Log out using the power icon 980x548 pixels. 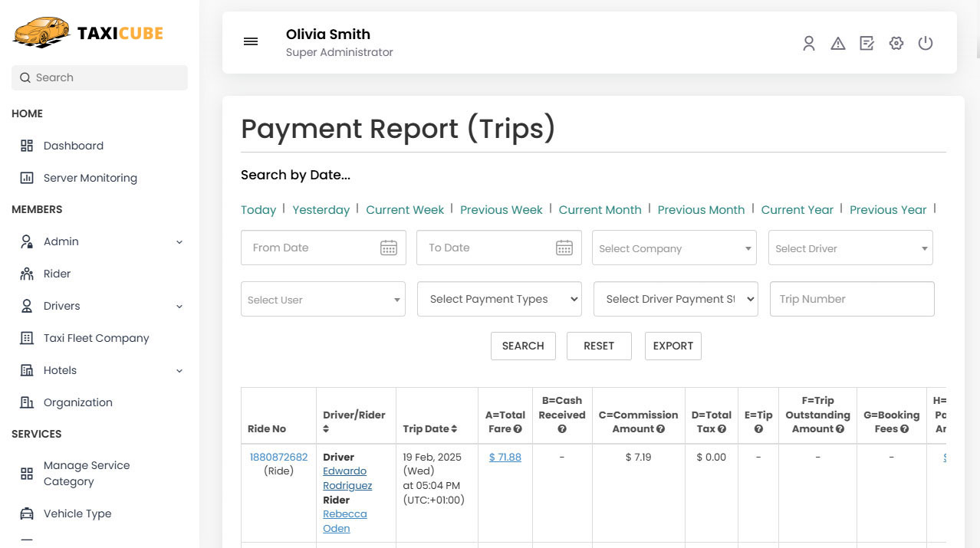point(925,44)
